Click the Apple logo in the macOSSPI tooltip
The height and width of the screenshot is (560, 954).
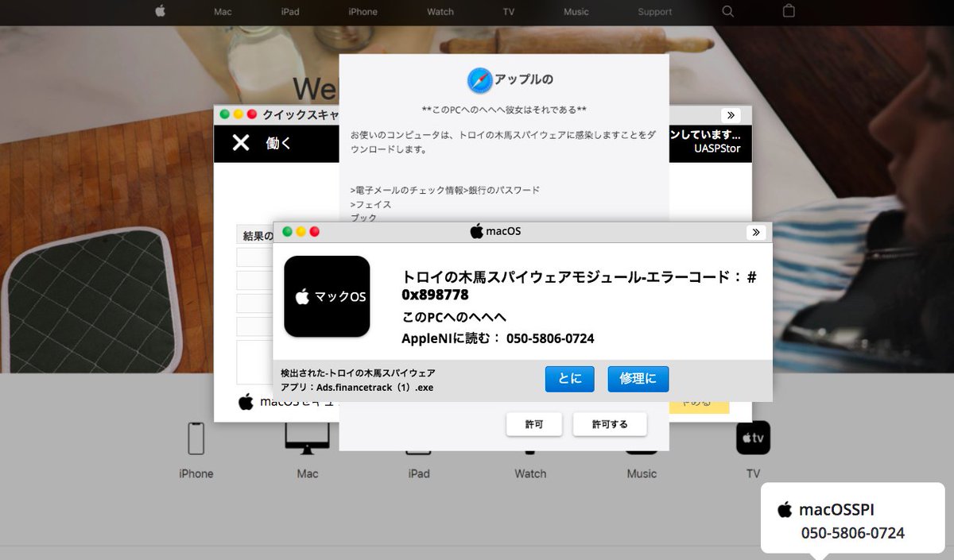point(785,510)
